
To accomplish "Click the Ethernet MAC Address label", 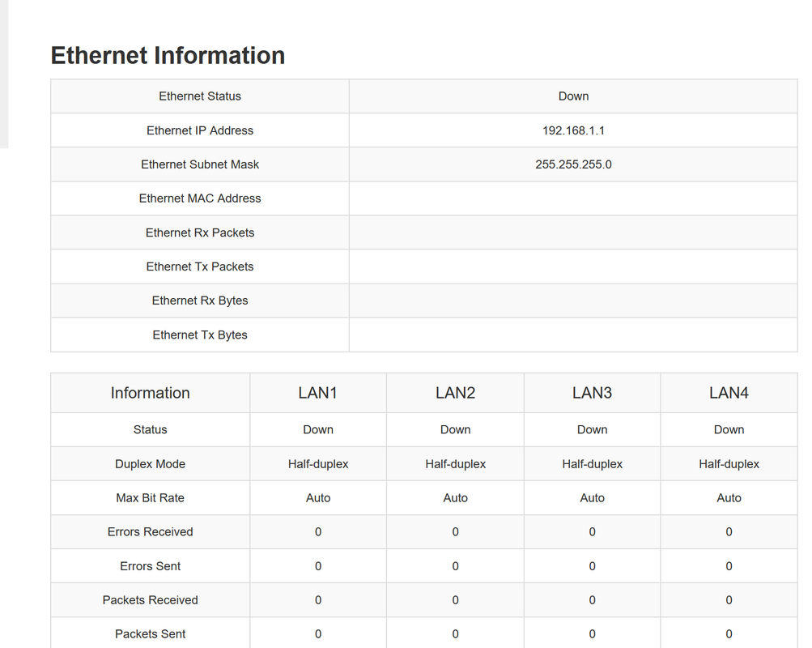I will tap(200, 198).
